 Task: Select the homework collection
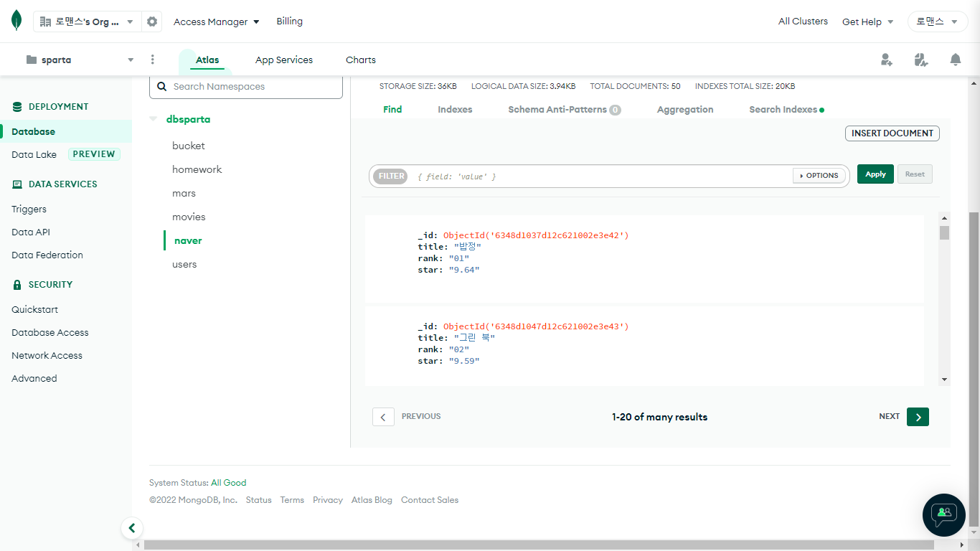point(197,169)
